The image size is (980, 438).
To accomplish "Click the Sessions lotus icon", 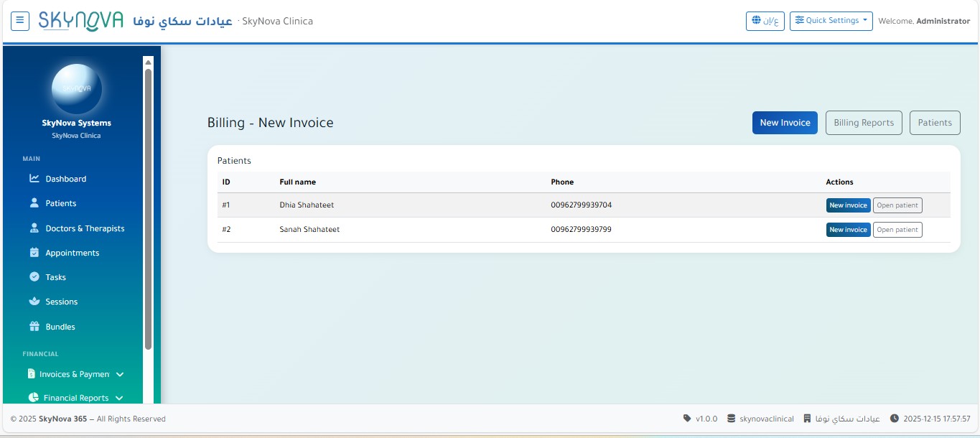I will coord(34,302).
